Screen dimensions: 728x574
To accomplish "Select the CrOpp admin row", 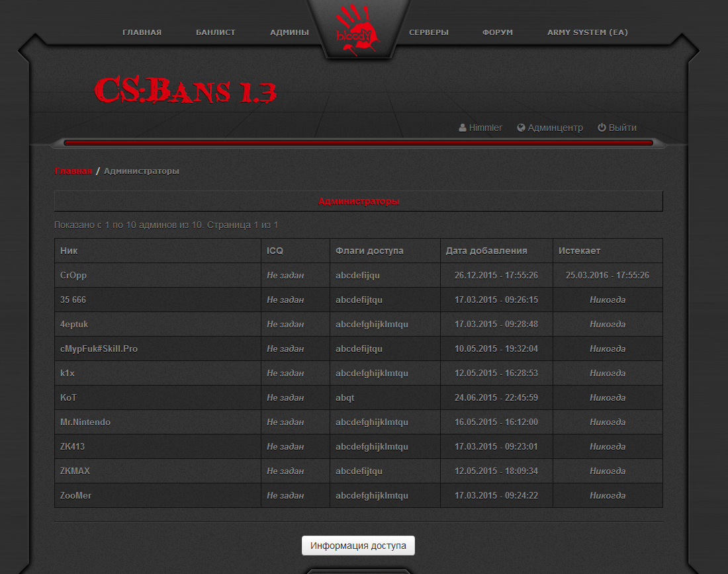I will click(359, 275).
